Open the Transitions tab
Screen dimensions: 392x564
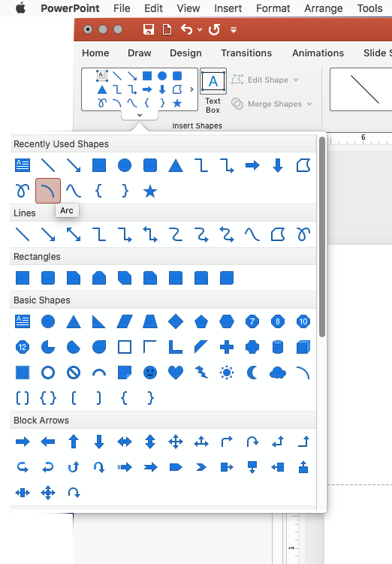pyautogui.click(x=246, y=53)
